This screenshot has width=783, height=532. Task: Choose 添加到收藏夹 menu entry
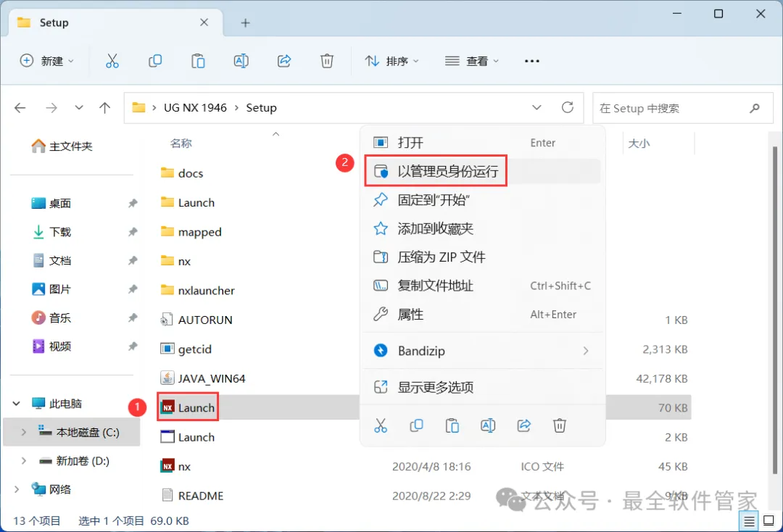484,228
